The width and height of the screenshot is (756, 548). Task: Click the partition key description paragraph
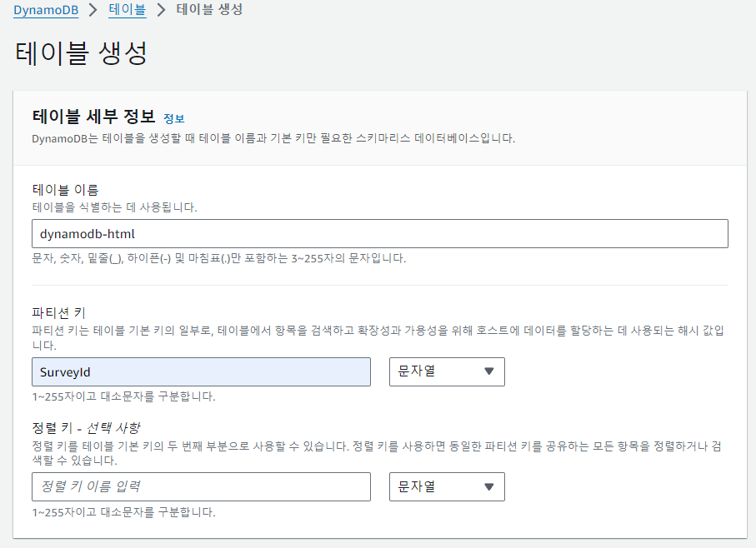378,338
